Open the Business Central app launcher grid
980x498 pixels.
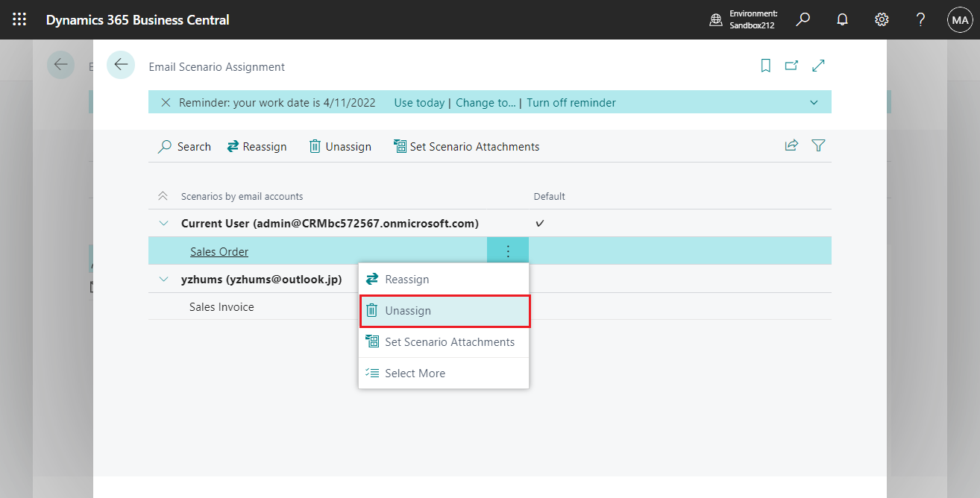tap(19, 19)
